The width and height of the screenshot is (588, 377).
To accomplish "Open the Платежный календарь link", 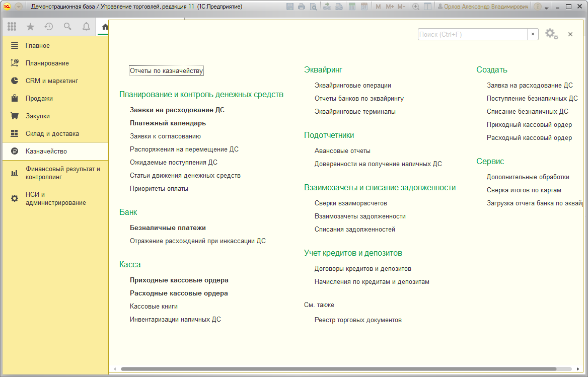I will pyautogui.click(x=168, y=123).
